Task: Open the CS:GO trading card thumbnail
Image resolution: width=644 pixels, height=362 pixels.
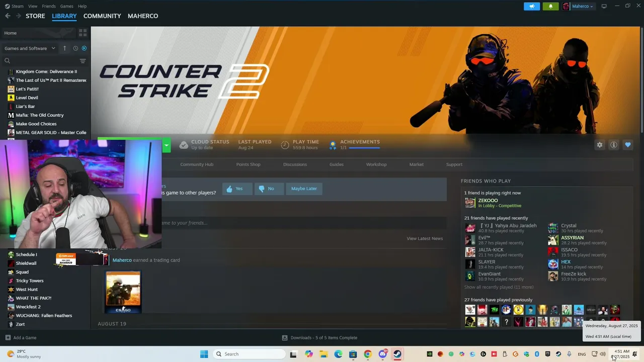Action: [x=123, y=292]
